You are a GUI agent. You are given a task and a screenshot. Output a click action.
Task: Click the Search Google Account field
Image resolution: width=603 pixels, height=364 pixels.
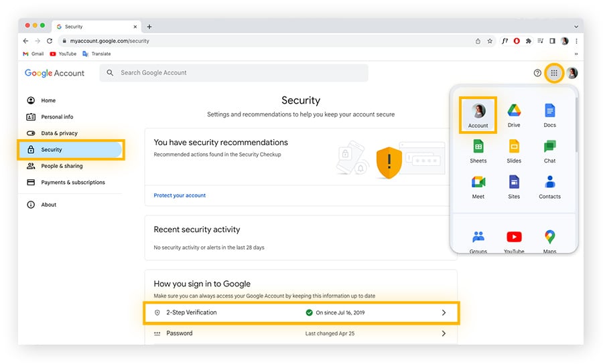point(234,73)
